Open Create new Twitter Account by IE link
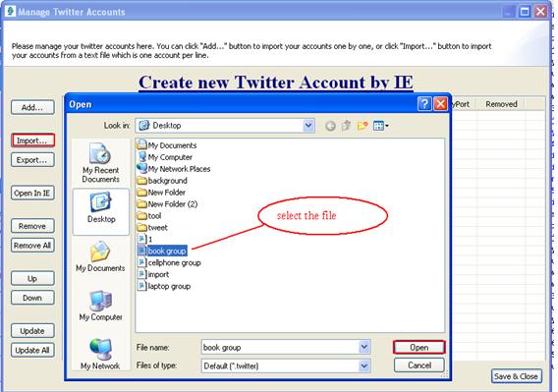 click(276, 83)
